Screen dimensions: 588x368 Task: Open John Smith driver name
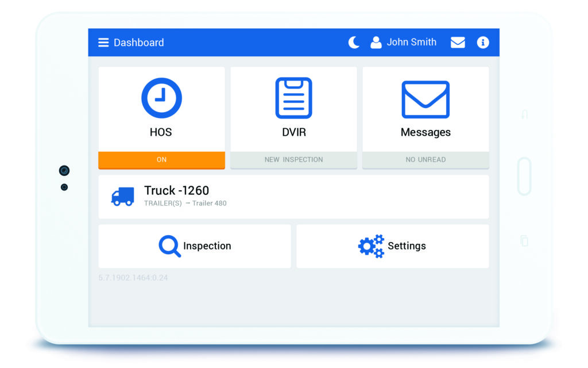411,42
